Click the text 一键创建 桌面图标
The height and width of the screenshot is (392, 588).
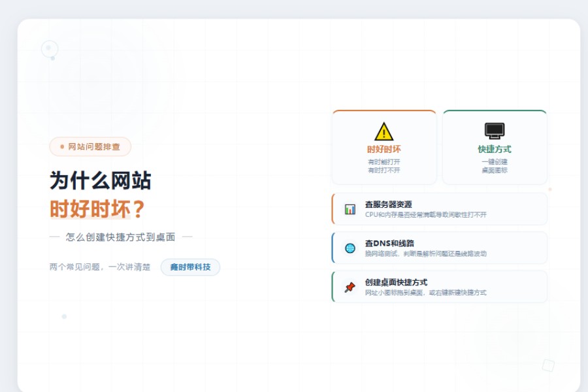[495, 166]
